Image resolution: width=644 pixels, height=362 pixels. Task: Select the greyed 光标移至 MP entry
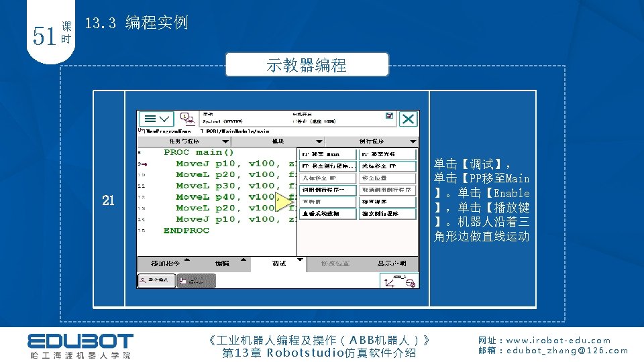click(328, 178)
